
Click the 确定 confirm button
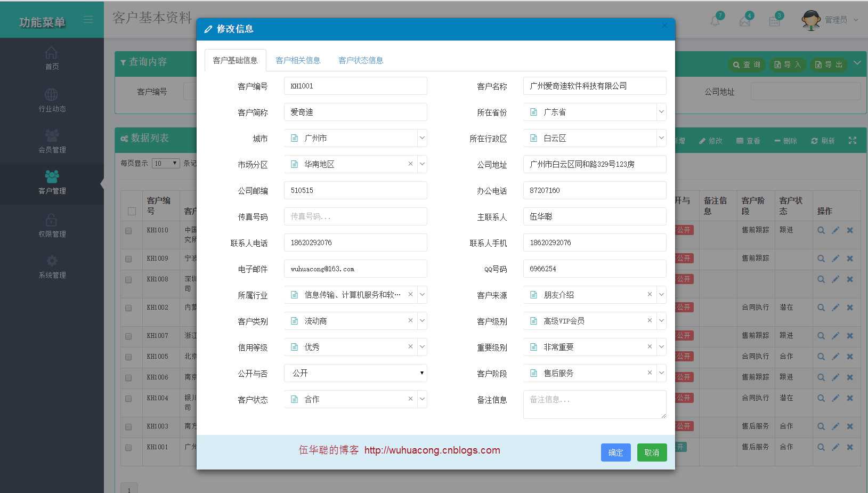tap(615, 452)
